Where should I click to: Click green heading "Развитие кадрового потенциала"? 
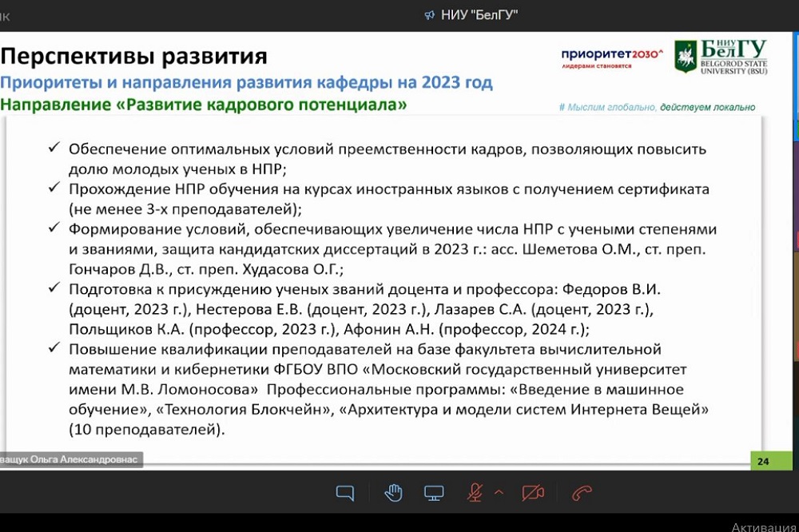pos(203,105)
